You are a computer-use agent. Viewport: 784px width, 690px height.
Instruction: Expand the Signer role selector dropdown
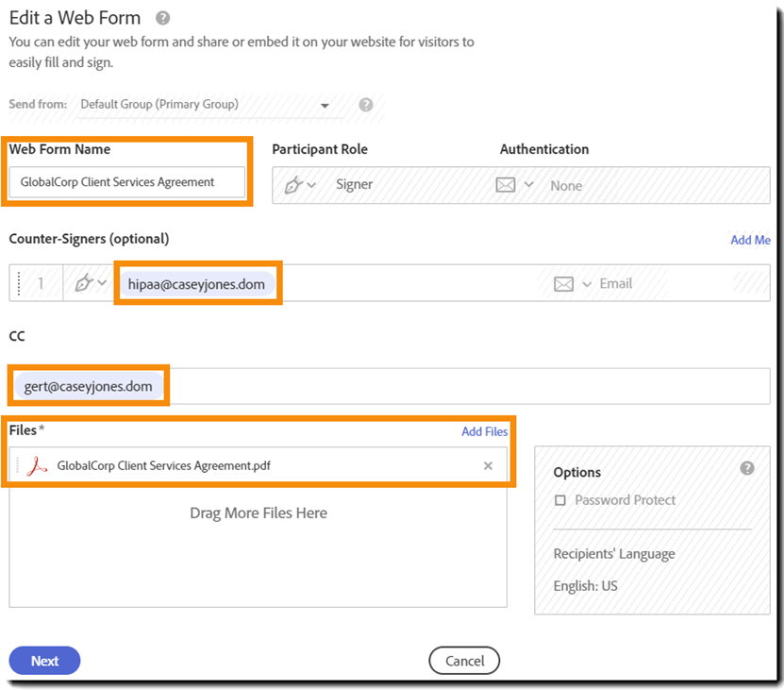pyautogui.click(x=309, y=184)
